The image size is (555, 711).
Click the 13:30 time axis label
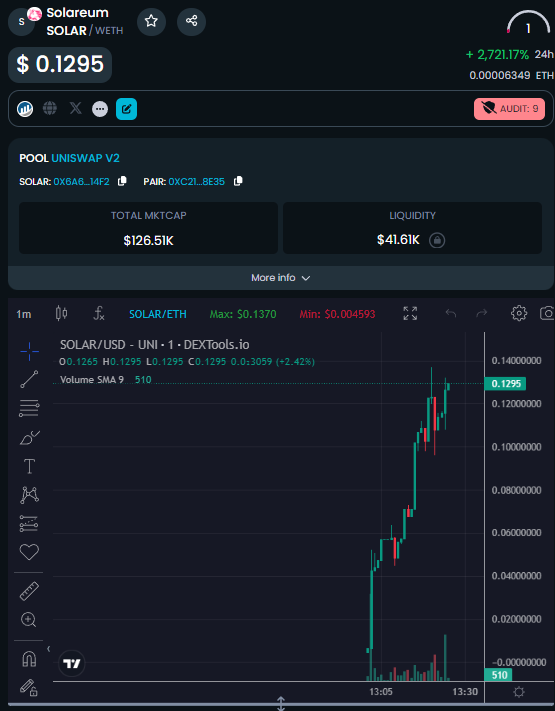(x=465, y=692)
